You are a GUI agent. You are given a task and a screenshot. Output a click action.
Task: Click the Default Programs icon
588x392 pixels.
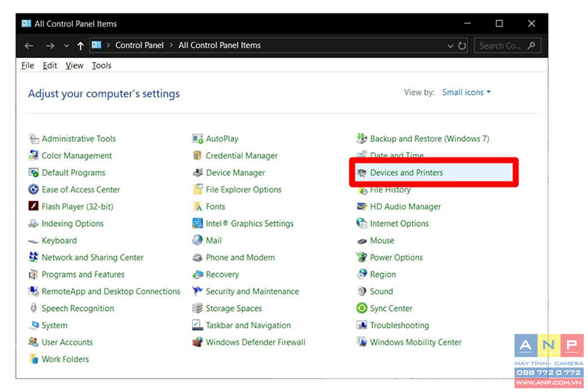click(x=33, y=172)
